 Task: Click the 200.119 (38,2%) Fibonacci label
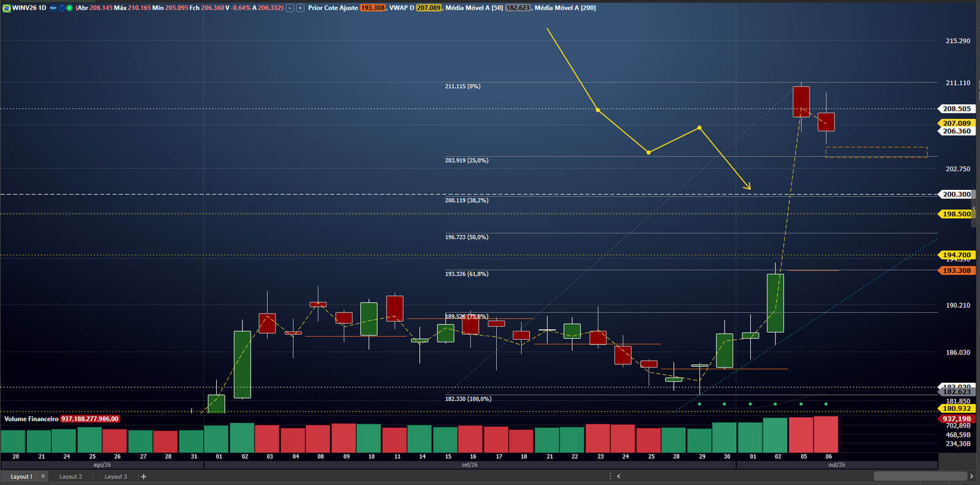point(467,200)
